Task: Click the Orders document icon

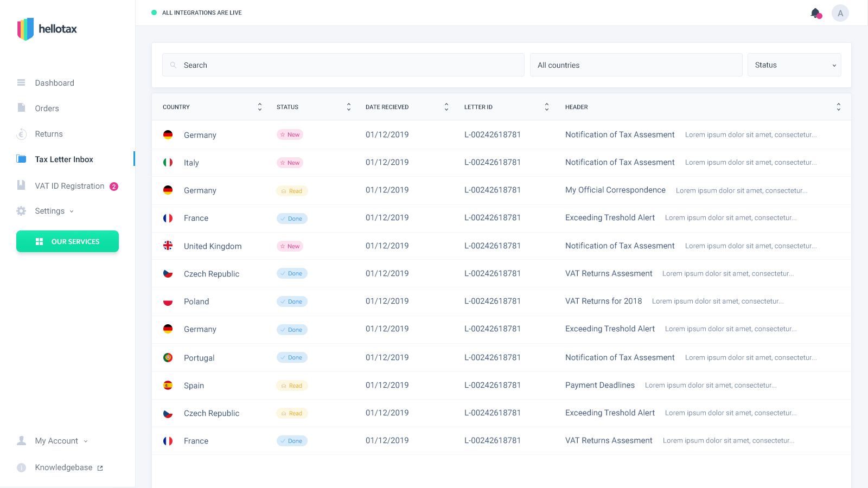Action: pos(21,107)
